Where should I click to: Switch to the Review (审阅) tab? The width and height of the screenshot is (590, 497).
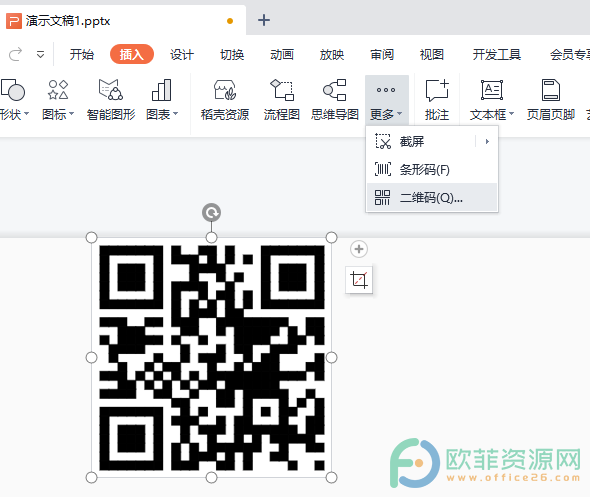pyautogui.click(x=382, y=55)
